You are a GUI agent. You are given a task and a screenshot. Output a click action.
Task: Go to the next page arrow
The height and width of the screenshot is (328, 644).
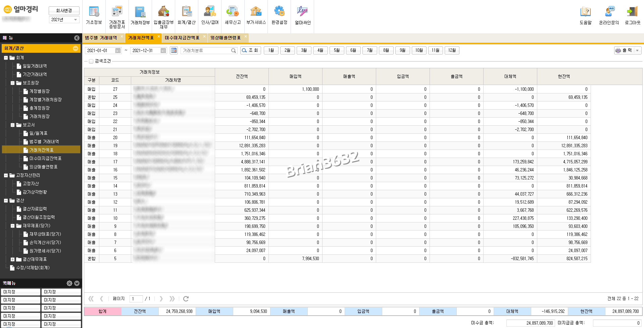161,298
